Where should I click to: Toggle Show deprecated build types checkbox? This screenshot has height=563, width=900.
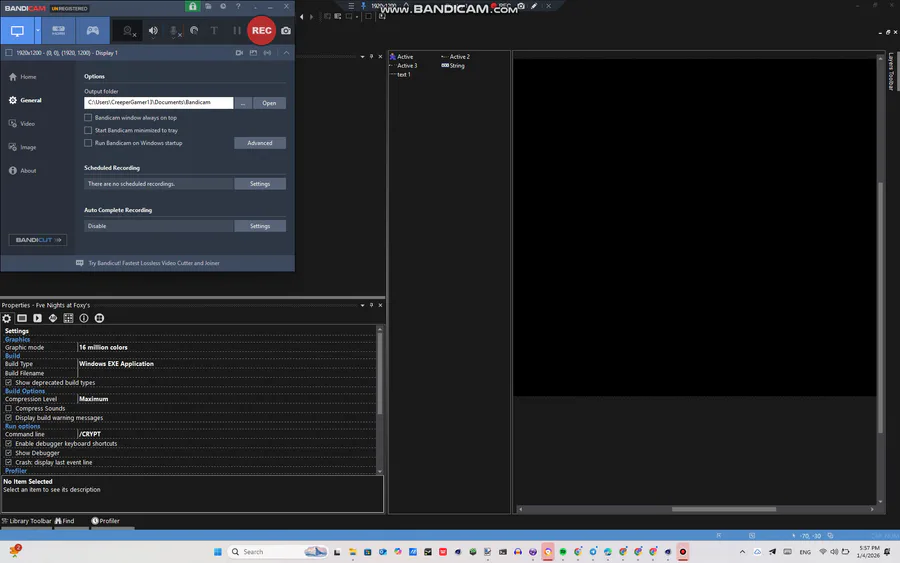coord(9,383)
